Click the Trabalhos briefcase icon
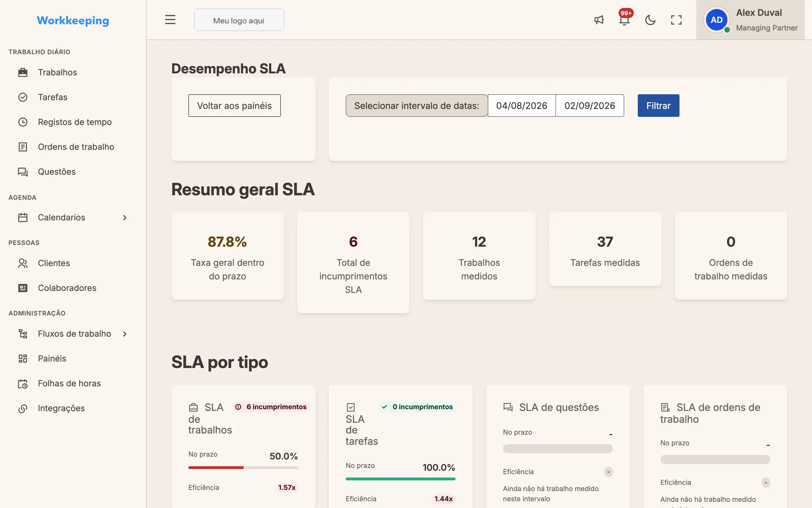 click(x=23, y=72)
